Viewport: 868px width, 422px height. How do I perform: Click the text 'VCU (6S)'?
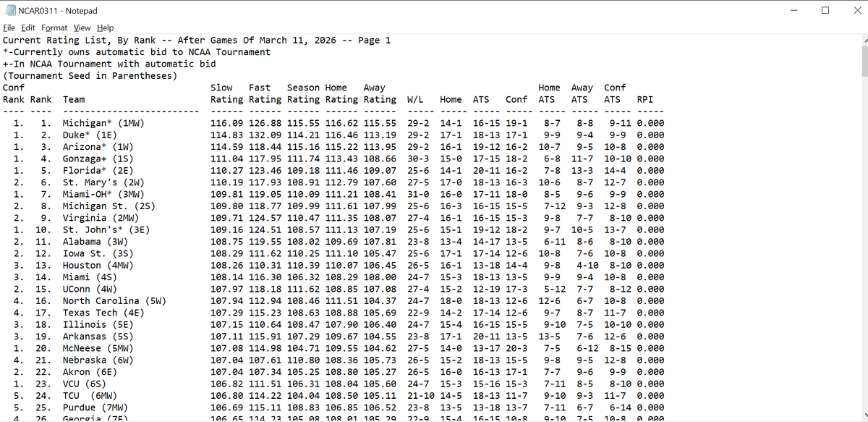point(85,384)
